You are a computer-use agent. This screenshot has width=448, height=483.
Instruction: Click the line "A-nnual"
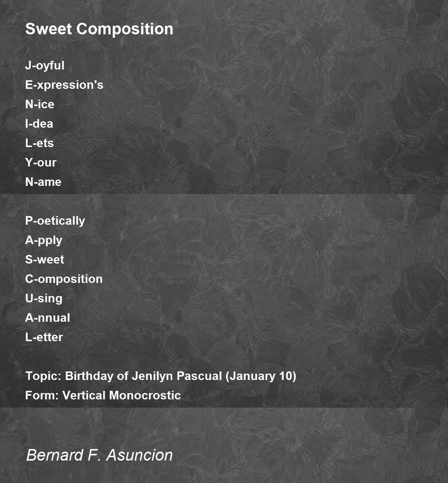coord(47,318)
